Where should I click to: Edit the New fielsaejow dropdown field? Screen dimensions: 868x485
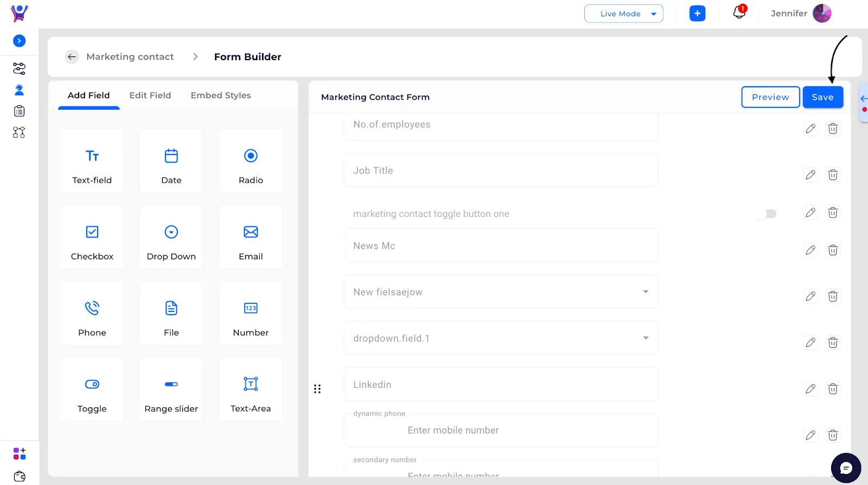tap(810, 296)
